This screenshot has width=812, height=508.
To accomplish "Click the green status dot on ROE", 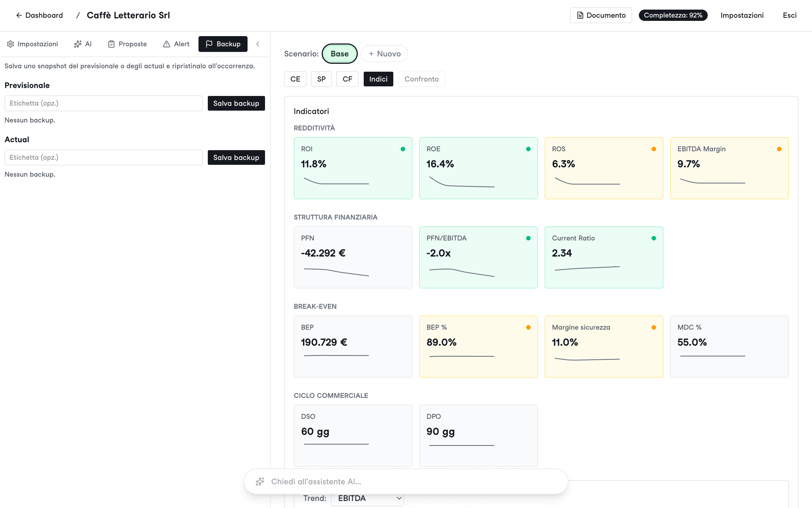I will click(528, 149).
